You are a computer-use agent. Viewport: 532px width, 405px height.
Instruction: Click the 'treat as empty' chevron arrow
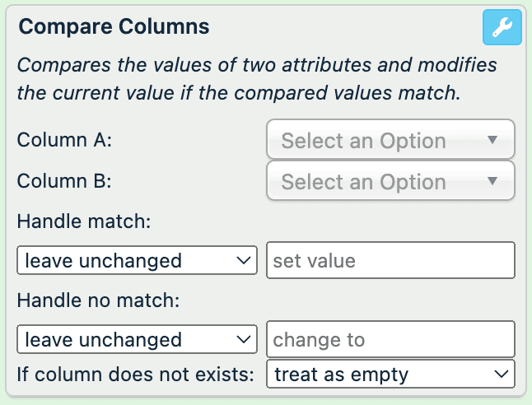[x=501, y=375]
